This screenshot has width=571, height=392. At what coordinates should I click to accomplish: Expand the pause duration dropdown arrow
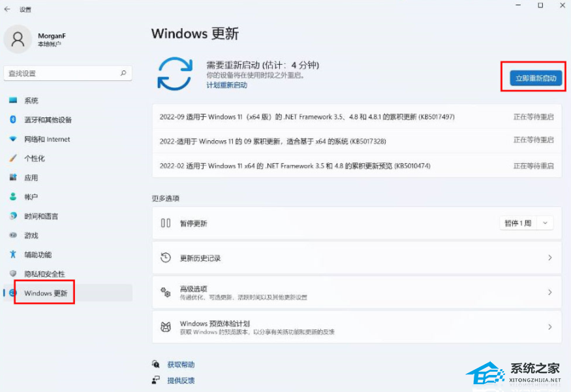click(x=545, y=223)
